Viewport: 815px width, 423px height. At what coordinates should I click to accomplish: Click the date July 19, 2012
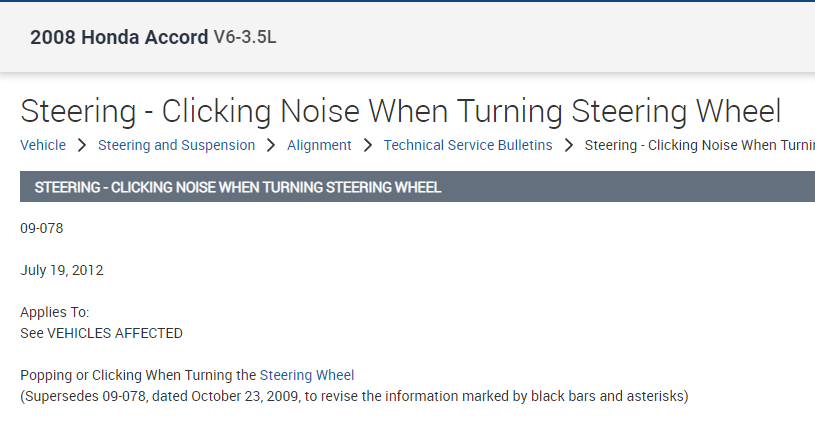click(x=62, y=270)
